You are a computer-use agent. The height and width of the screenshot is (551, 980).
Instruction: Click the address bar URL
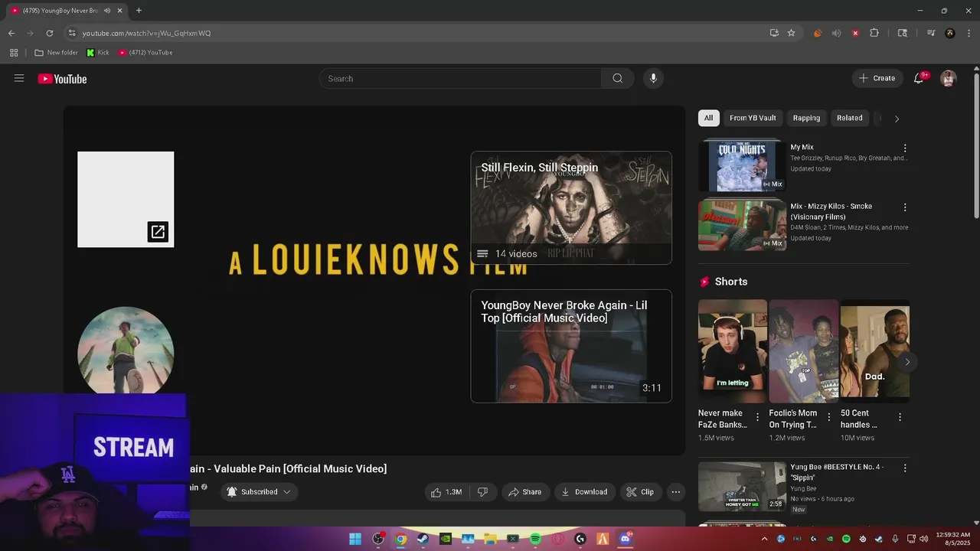(146, 33)
